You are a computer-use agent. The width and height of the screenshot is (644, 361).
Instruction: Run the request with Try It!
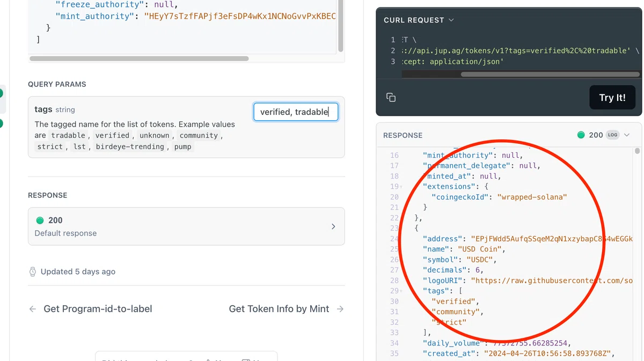[612, 98]
